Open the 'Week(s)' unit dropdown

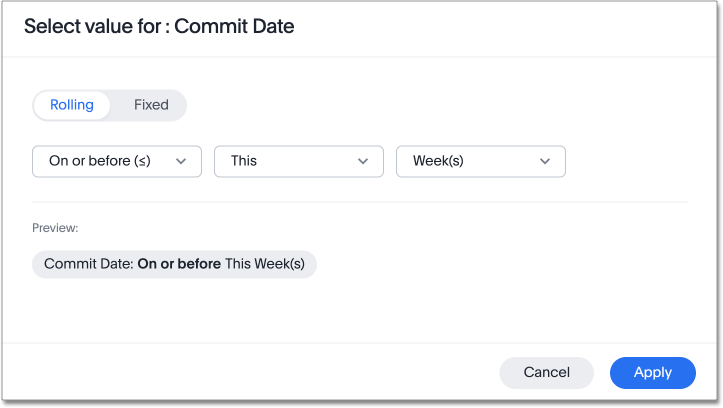click(x=480, y=161)
